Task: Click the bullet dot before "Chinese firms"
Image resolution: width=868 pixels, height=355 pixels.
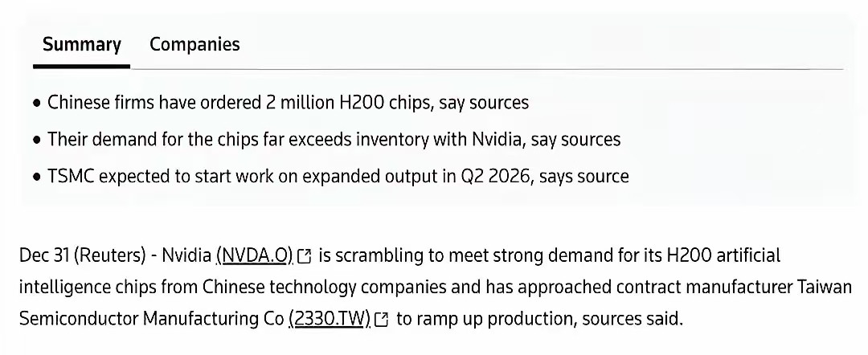Action: (x=37, y=104)
